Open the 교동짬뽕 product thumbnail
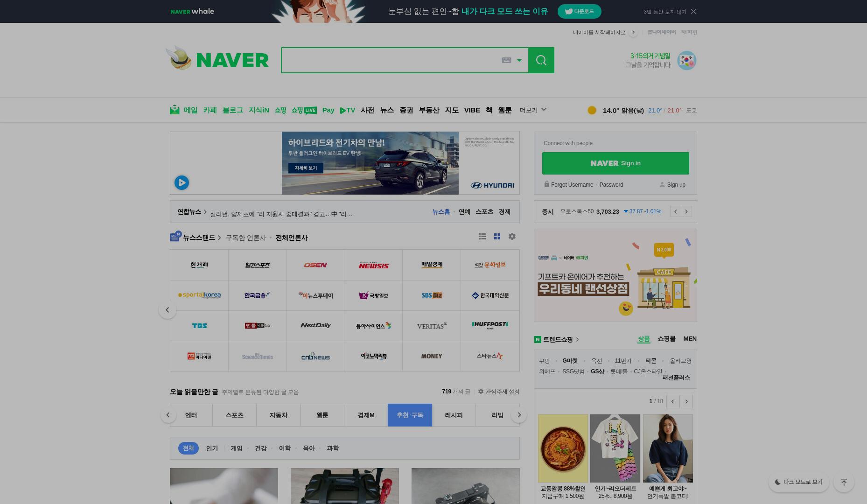Screen dimensions: 867x504 [x=563, y=448]
